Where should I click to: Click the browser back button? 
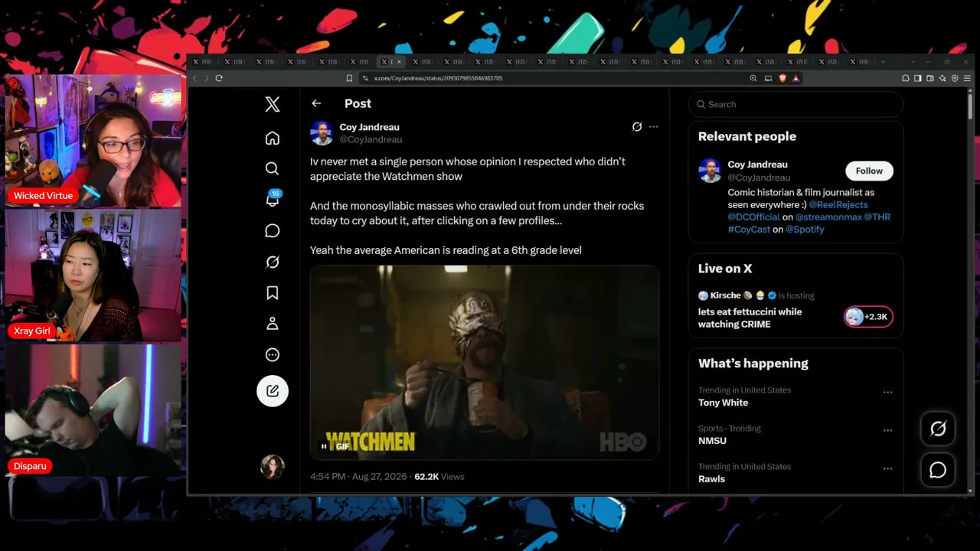click(x=194, y=78)
